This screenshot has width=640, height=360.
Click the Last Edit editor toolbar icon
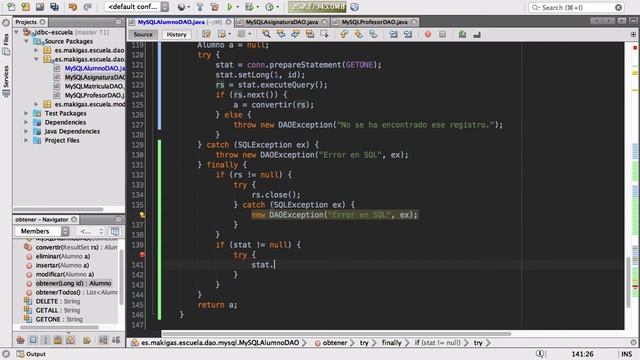tap(207, 34)
